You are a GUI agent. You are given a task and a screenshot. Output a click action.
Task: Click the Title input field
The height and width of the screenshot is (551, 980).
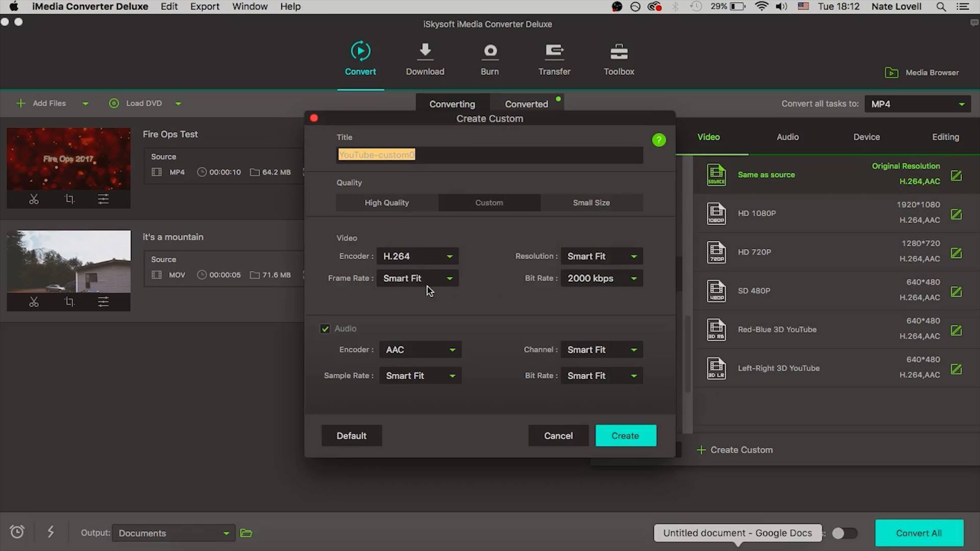coord(489,155)
